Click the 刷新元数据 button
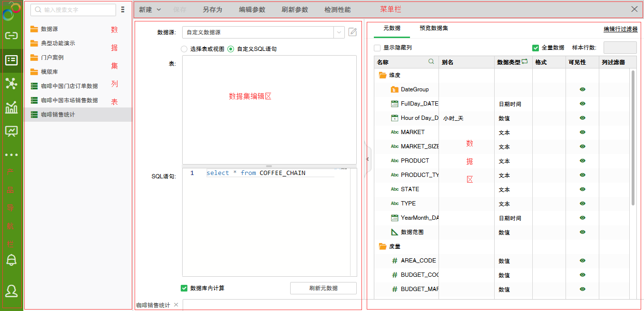The height and width of the screenshot is (311, 644). click(x=323, y=288)
